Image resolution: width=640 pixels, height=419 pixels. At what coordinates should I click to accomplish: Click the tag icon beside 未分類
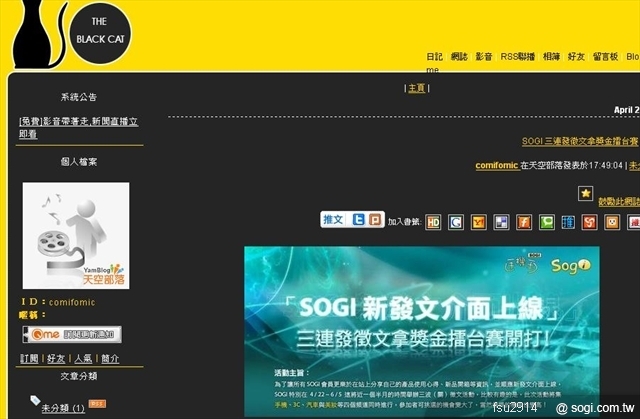(x=35, y=400)
